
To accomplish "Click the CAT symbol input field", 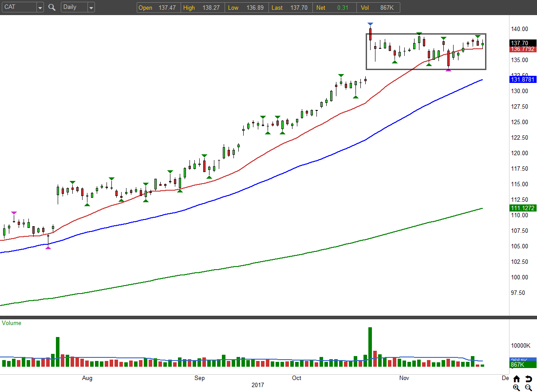I will pos(19,8).
